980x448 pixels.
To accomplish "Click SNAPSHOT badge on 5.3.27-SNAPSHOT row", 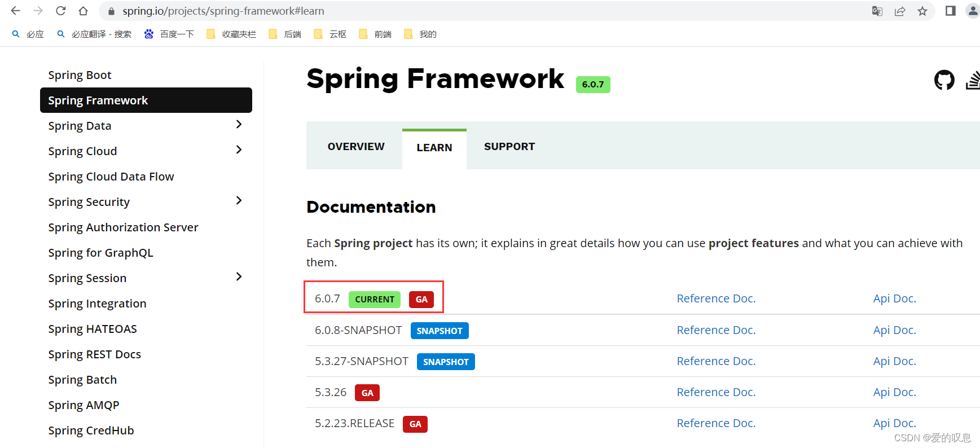I will (446, 362).
